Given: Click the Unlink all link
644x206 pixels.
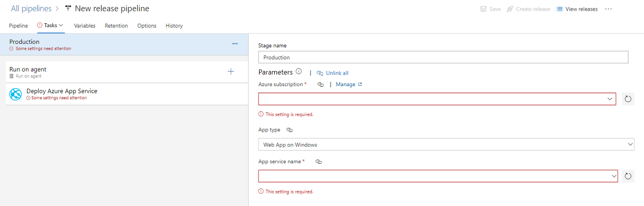Looking at the screenshot, I should tap(337, 73).
